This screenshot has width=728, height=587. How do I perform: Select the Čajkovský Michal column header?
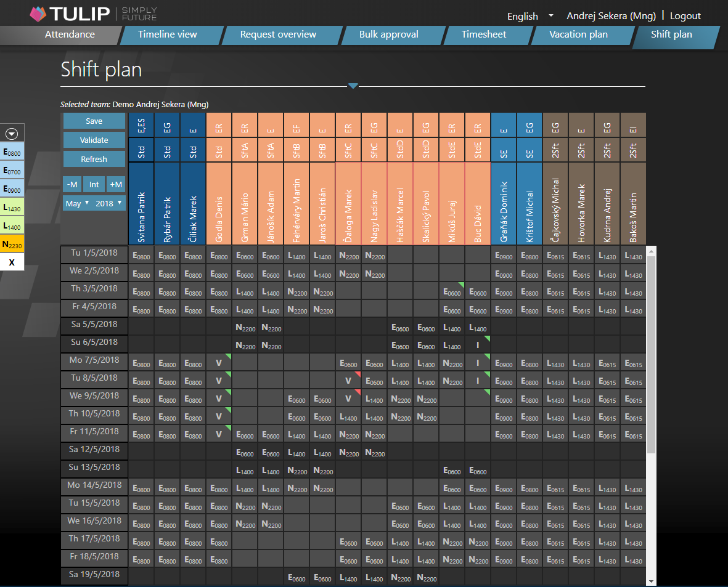pyautogui.click(x=555, y=203)
